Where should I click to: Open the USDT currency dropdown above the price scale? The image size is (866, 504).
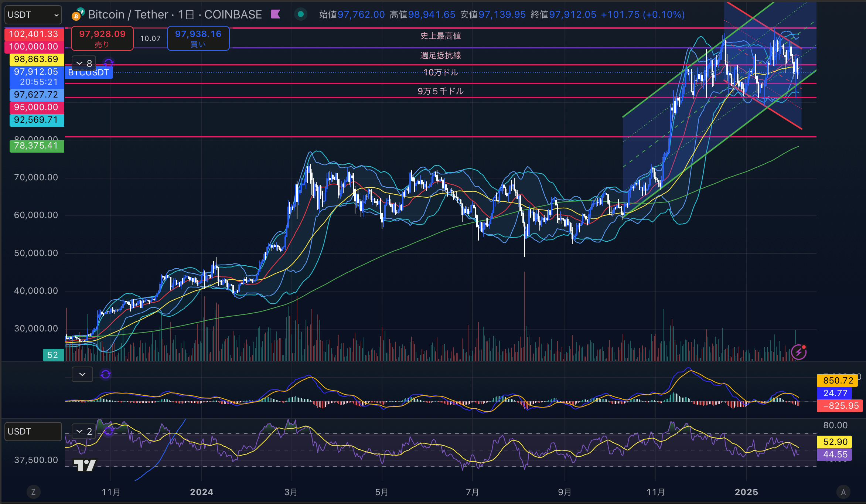(33, 15)
